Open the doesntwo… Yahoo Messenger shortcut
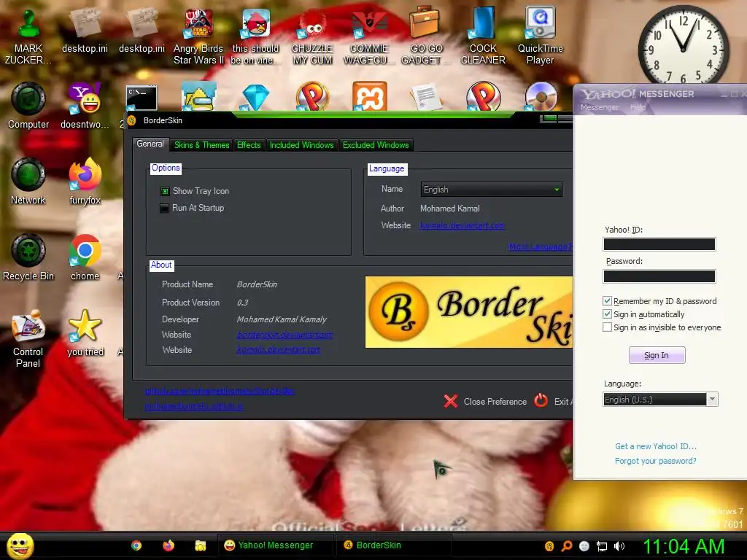Screen dimensions: 747x560 [x=85, y=106]
